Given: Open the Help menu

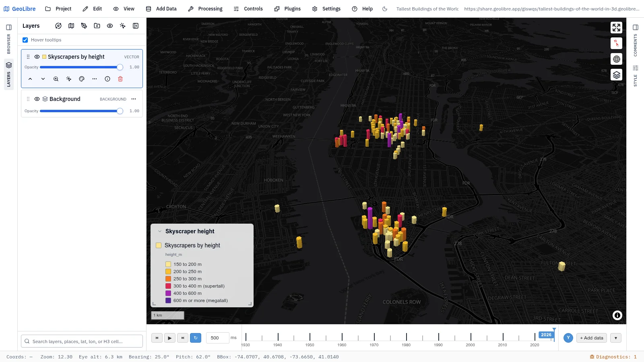Looking at the screenshot, I should point(362,9).
